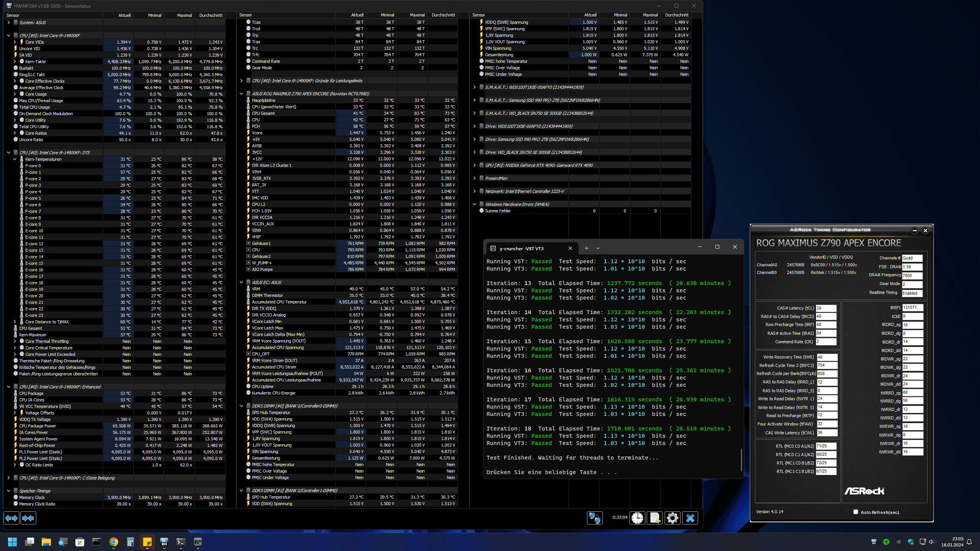The image size is (980, 551).
Task: Open HWiNFO remote network monitoring icon
Action: 595,518
